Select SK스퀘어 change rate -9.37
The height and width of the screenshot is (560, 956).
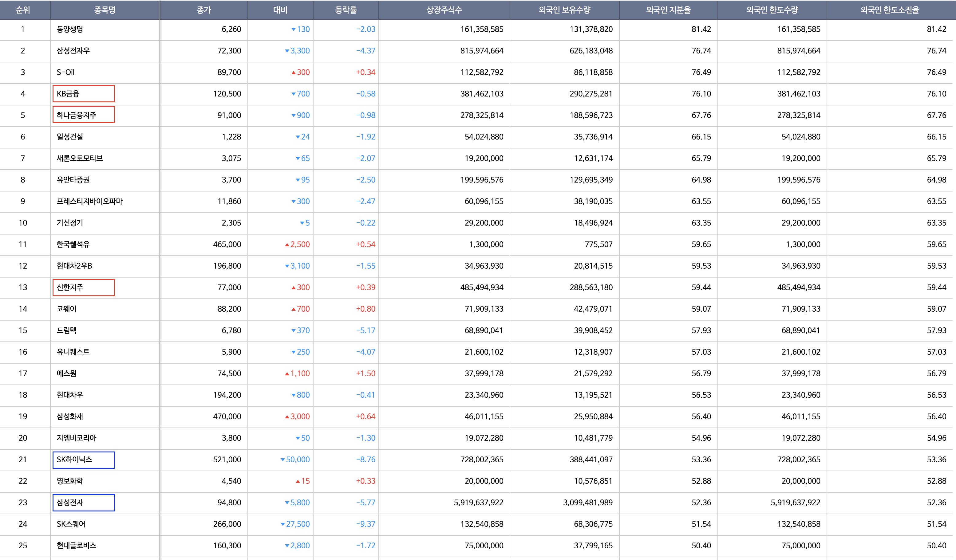coord(365,524)
